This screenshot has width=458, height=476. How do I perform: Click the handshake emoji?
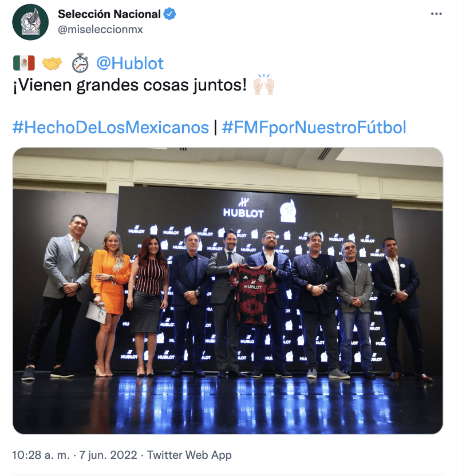pos(52,63)
